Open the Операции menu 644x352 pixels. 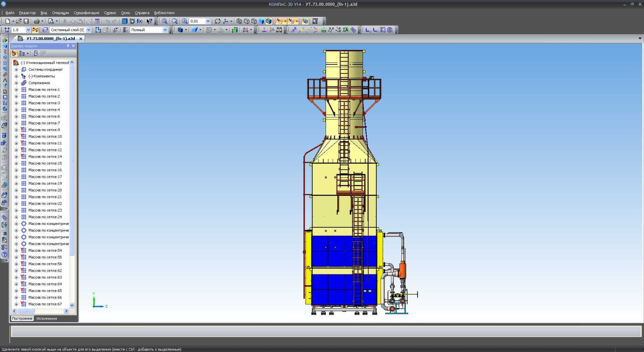tap(60, 13)
